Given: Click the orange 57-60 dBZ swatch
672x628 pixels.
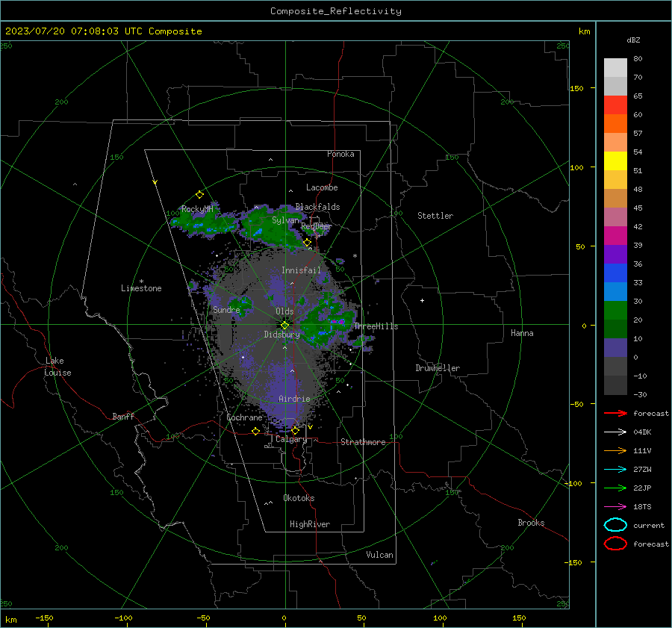Looking at the screenshot, I should click(615, 124).
